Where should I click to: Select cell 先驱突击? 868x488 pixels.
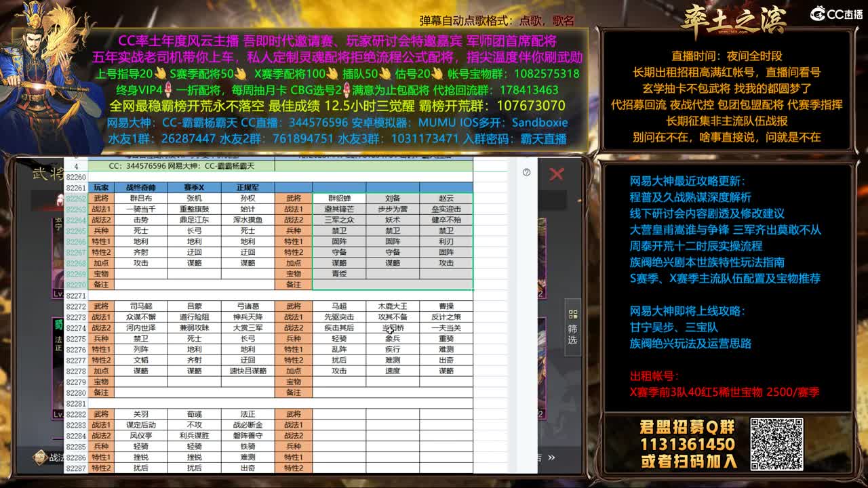pyautogui.click(x=339, y=317)
